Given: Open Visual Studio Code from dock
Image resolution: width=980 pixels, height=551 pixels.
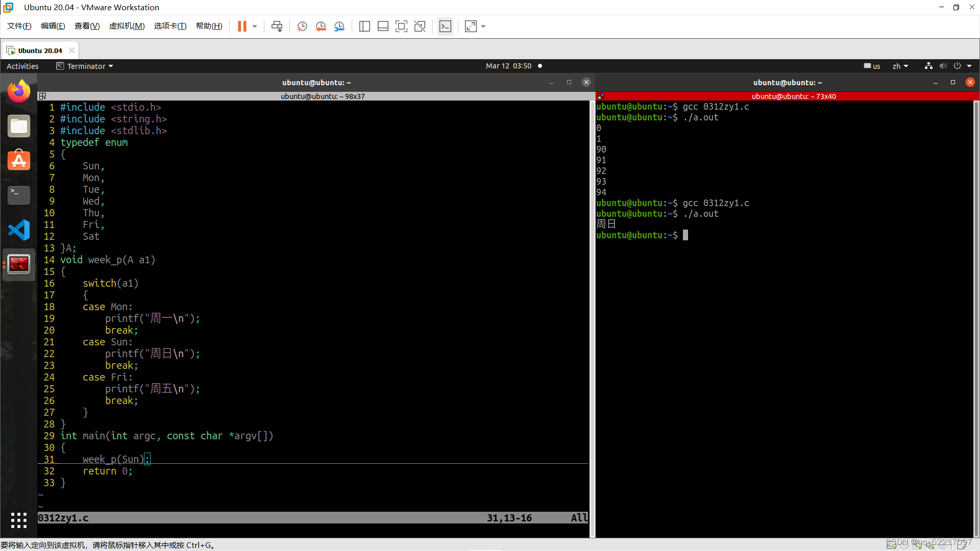Looking at the screenshot, I should point(19,230).
